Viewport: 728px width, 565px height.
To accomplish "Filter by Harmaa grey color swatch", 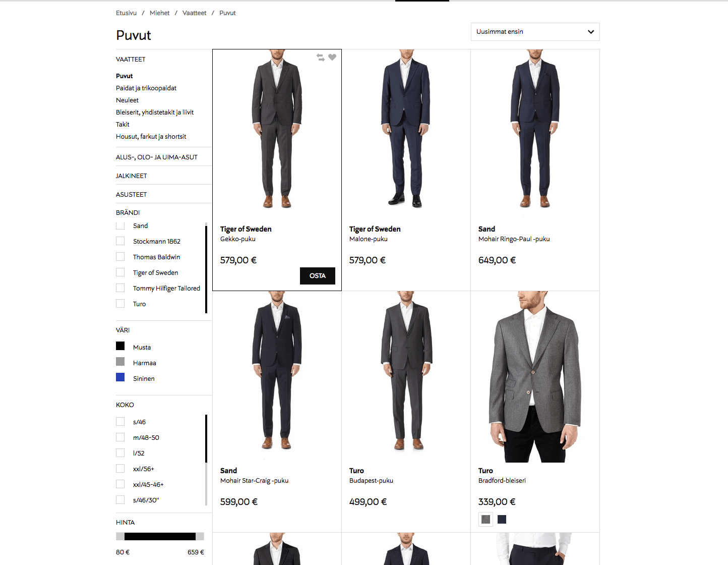I will pos(120,362).
